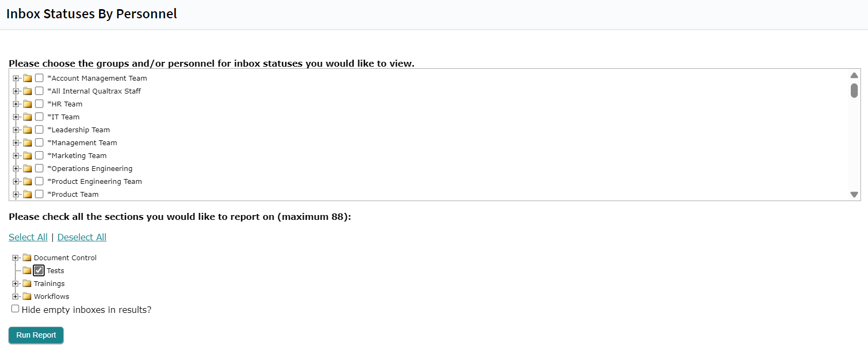Click the folder icon beside *HR Team
The height and width of the screenshot is (350, 868).
(x=27, y=104)
